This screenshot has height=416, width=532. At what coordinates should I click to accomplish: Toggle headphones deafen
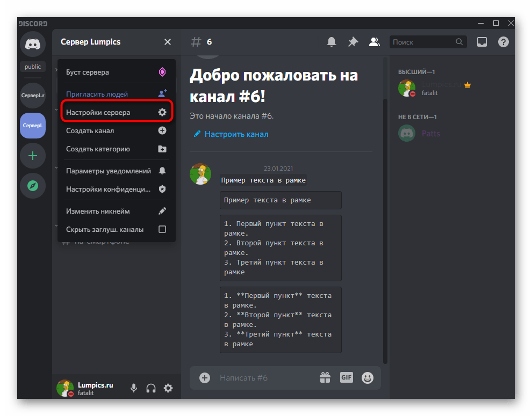coord(151,388)
